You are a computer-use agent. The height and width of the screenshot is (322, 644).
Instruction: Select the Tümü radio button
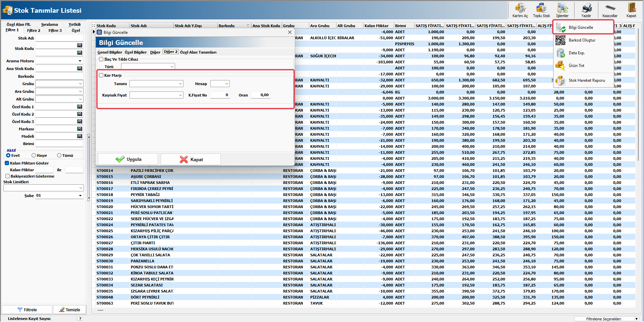(x=59, y=155)
